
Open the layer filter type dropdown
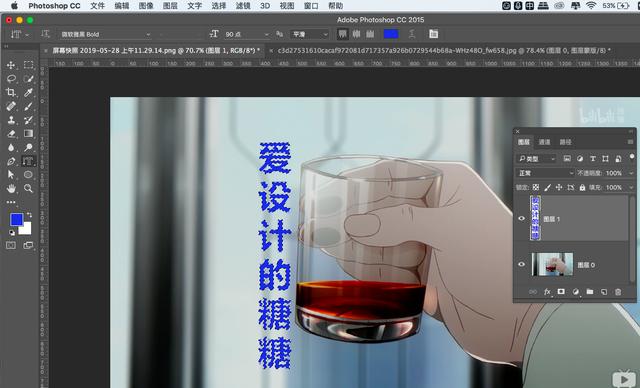point(536,159)
